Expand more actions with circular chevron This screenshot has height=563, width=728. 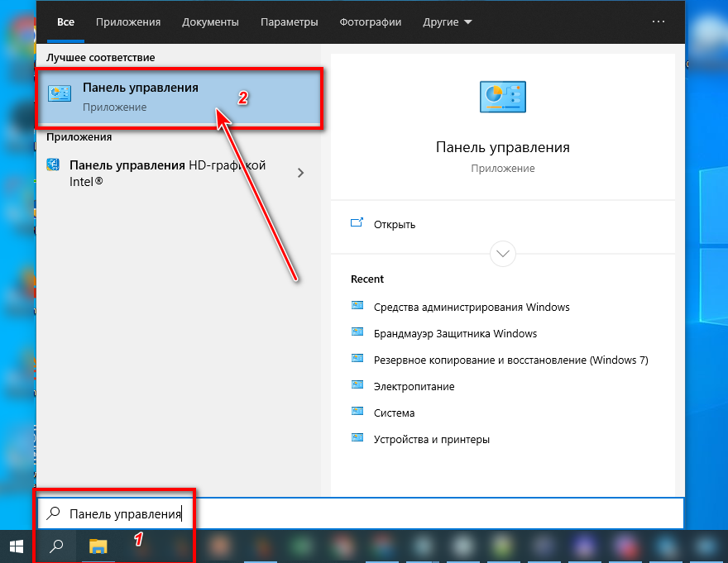coord(503,254)
